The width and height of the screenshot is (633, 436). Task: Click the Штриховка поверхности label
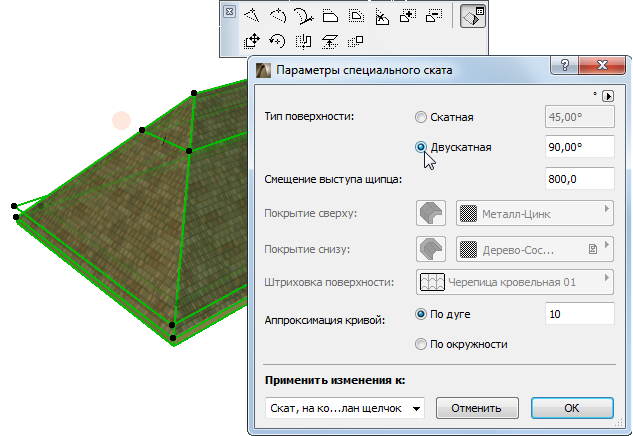pyautogui.click(x=329, y=282)
